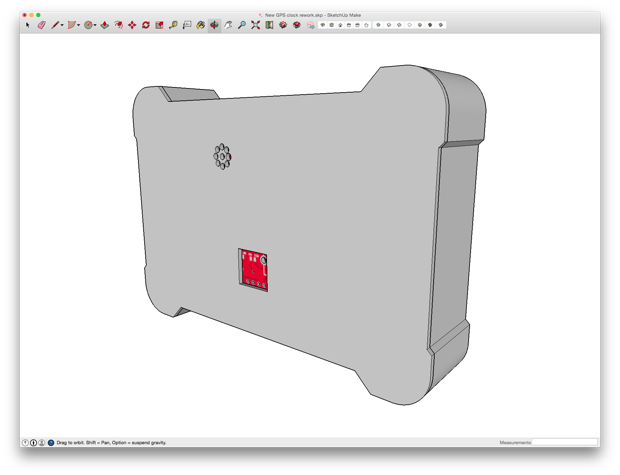The height and width of the screenshot is (475, 620).
Task: Open the Extension Warehouse icon
Action: [x=297, y=25]
